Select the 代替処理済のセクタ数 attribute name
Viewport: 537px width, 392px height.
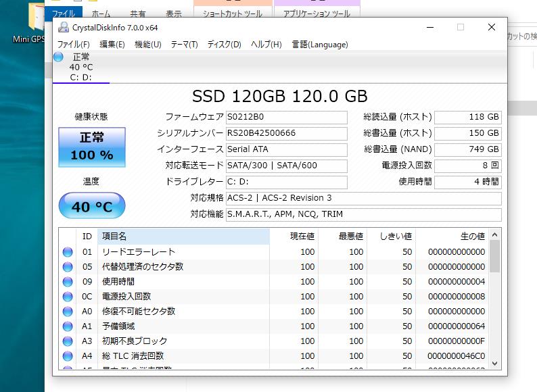click(x=143, y=267)
